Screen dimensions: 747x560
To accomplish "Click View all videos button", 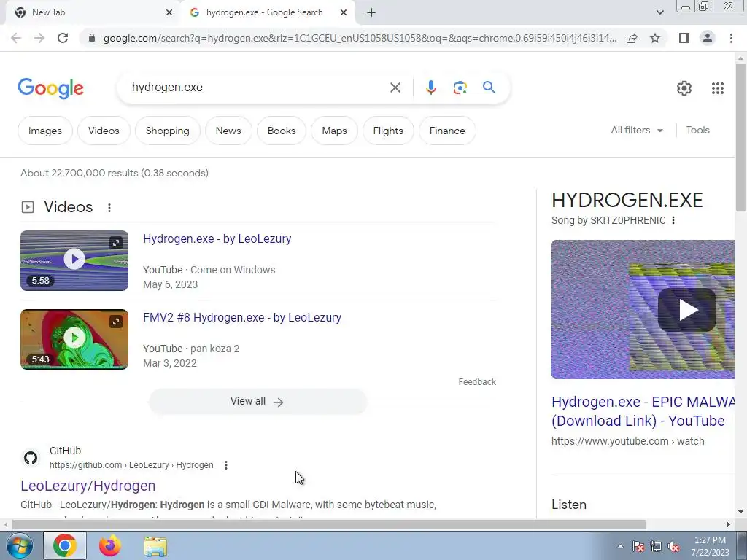I will [258, 402].
